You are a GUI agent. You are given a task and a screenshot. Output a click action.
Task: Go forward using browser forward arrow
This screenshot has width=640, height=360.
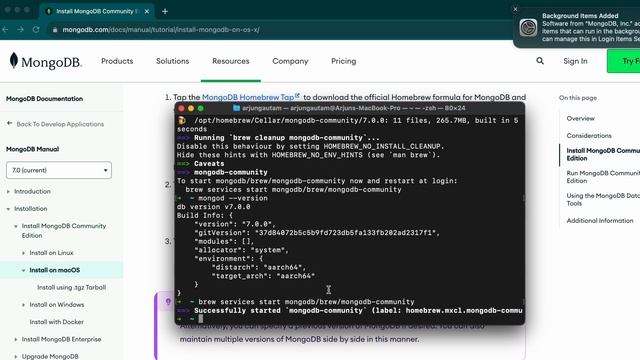pos(20,29)
